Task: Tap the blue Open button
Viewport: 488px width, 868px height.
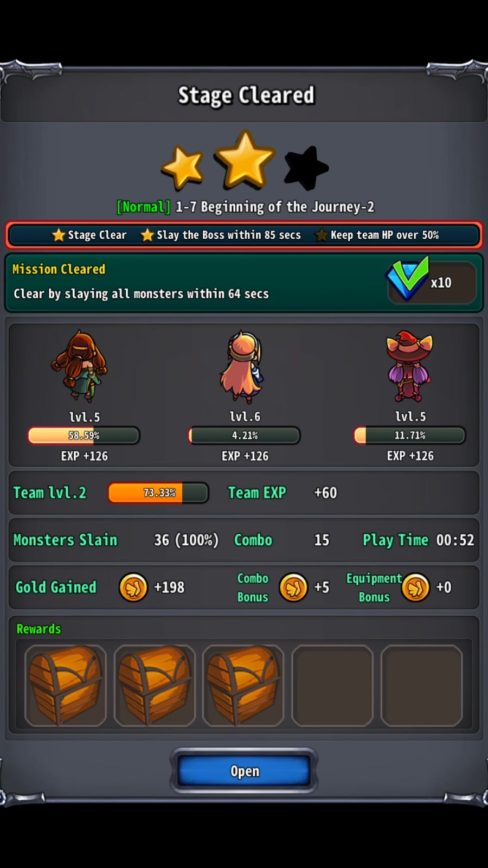Action: pyautogui.click(x=244, y=771)
